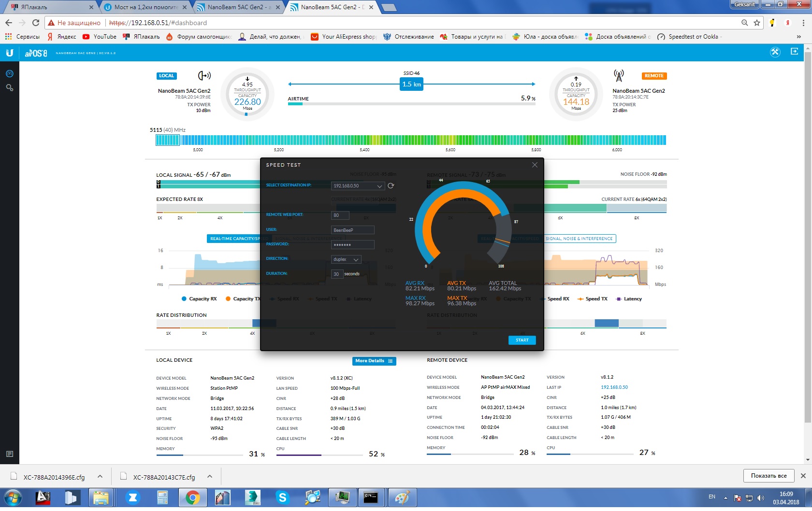Open the Direction duplex dropdown

point(346,259)
